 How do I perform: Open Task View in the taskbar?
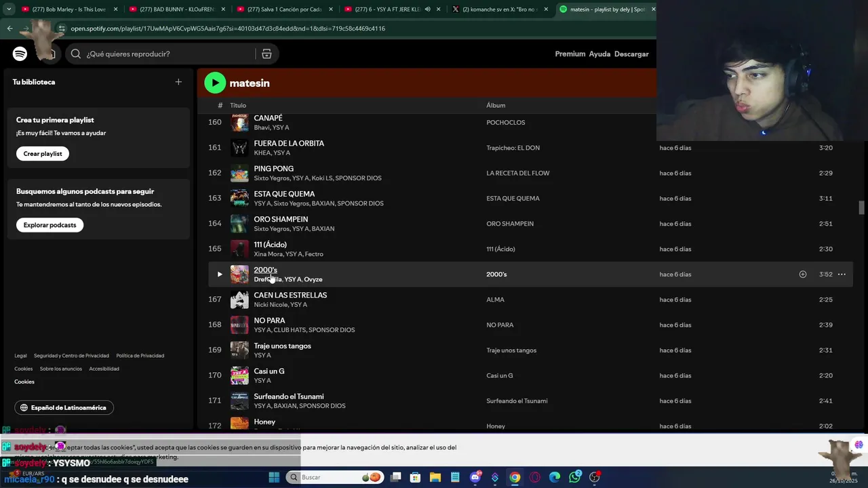395,477
